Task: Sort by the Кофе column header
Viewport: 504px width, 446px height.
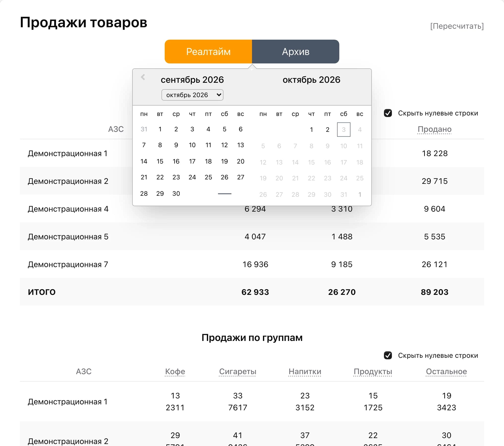Action: point(175,371)
